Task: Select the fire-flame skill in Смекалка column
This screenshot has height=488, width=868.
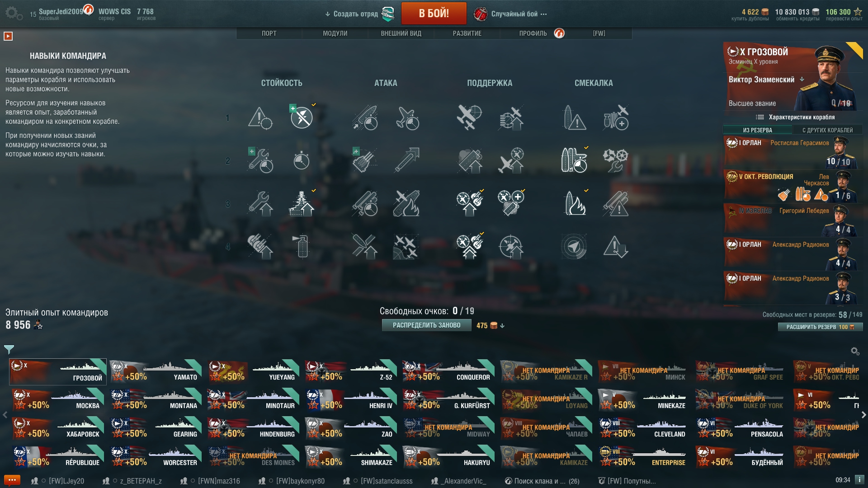Action: pos(575,203)
